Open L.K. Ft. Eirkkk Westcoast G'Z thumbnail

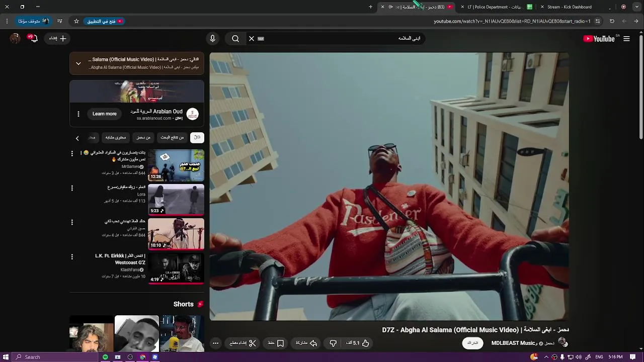tap(176, 268)
